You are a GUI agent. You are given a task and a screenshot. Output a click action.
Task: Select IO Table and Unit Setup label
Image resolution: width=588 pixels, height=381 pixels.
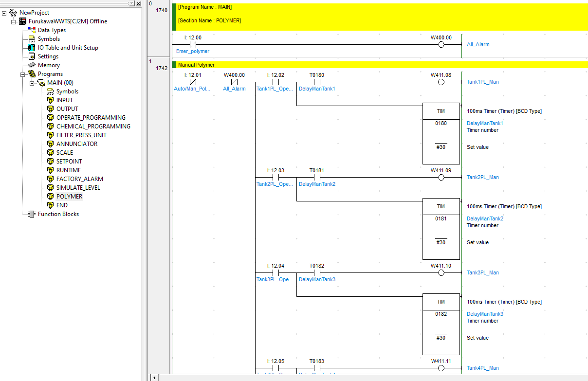tap(68, 48)
